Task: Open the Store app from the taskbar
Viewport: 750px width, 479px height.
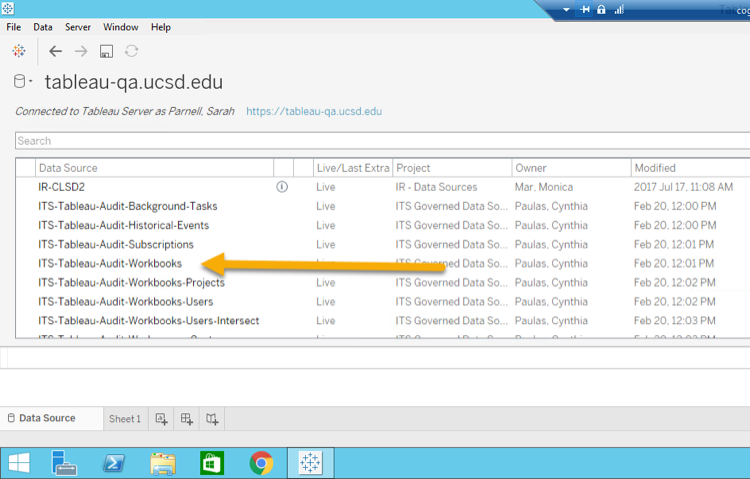Action: click(x=211, y=463)
